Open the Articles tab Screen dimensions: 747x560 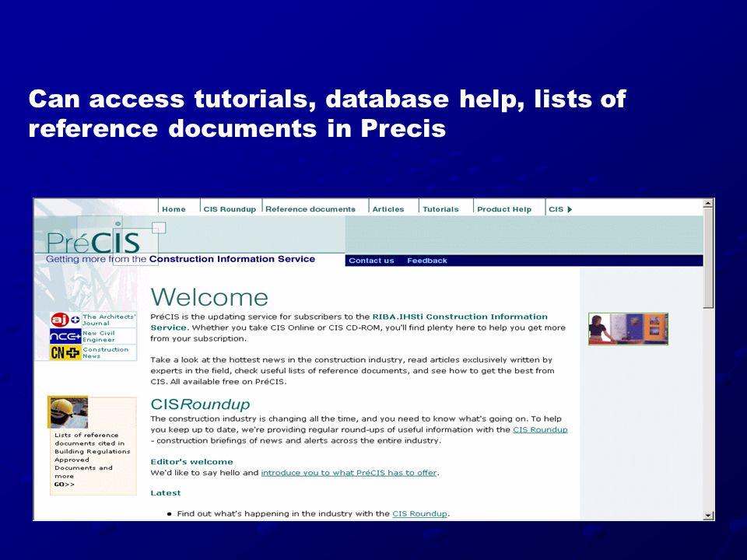point(388,209)
